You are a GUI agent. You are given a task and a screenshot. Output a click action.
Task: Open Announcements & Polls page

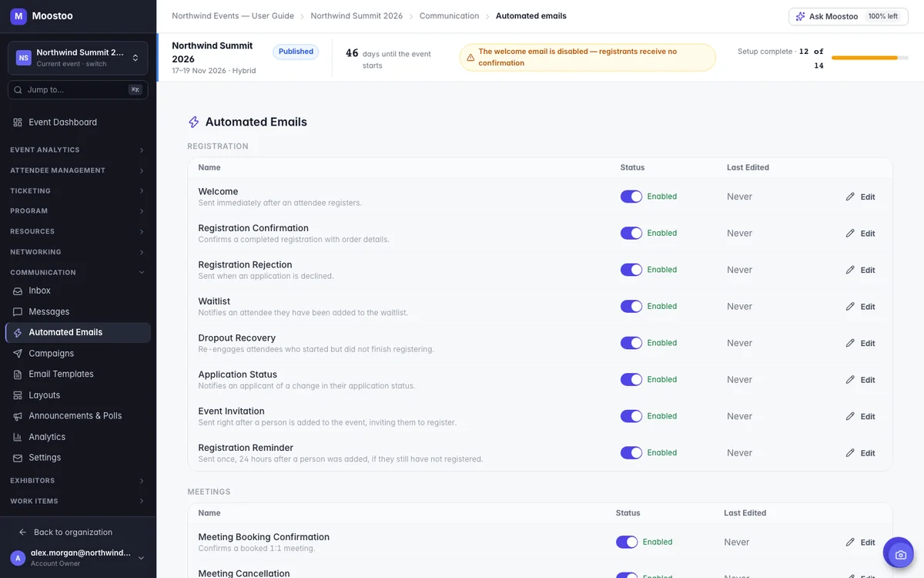(x=78, y=416)
